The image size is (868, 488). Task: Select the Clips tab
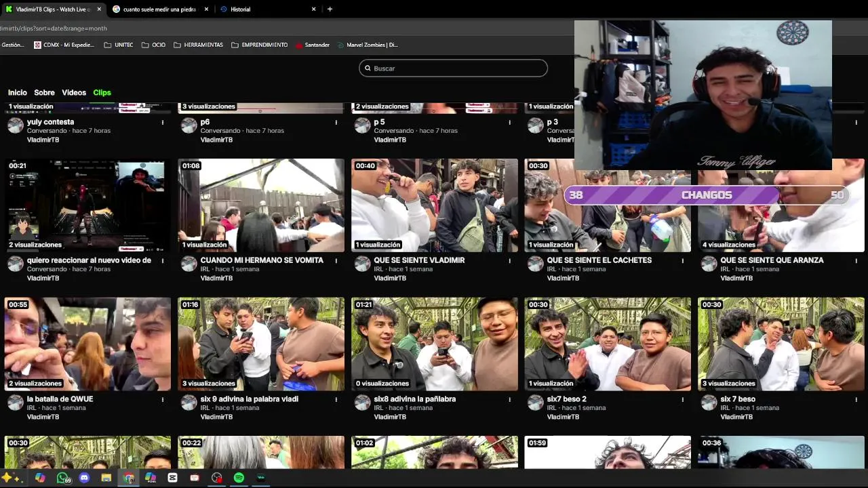click(102, 93)
